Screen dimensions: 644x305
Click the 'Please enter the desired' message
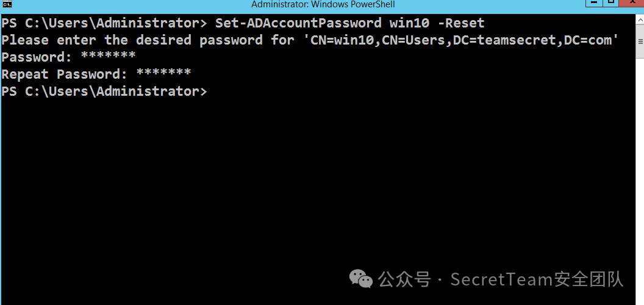[x=96, y=40]
